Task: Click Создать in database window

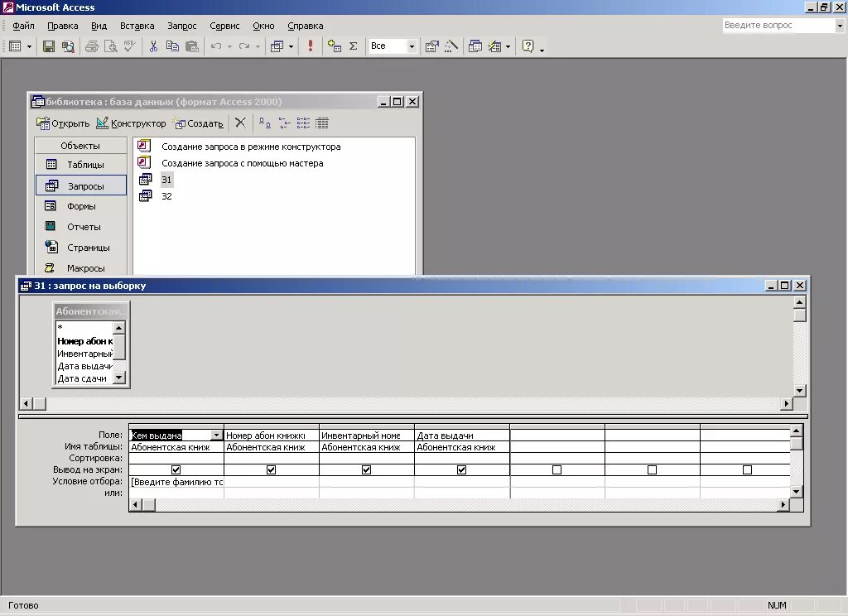Action: tap(198, 123)
